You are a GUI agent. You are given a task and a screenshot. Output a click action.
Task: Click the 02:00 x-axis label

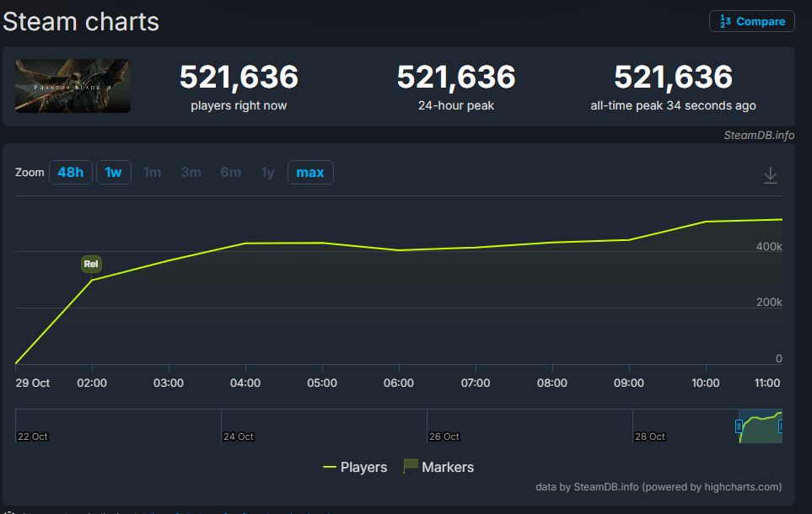coord(92,383)
